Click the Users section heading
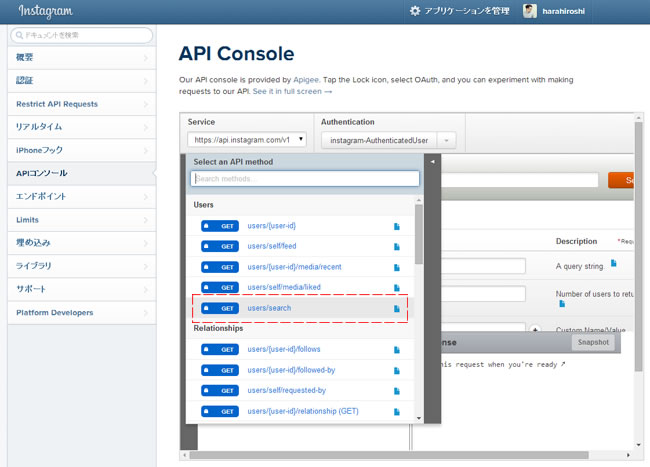 204,205
